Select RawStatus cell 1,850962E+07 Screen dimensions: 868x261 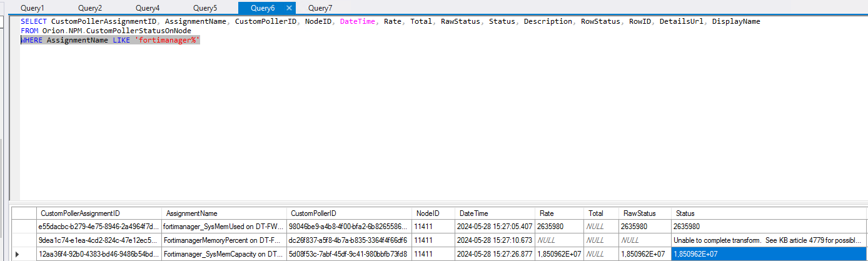click(x=645, y=254)
